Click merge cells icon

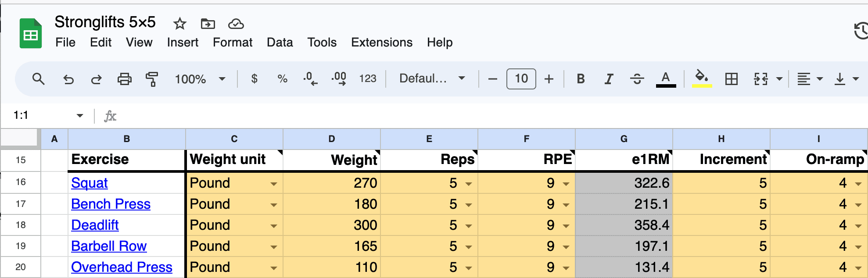[x=761, y=79]
